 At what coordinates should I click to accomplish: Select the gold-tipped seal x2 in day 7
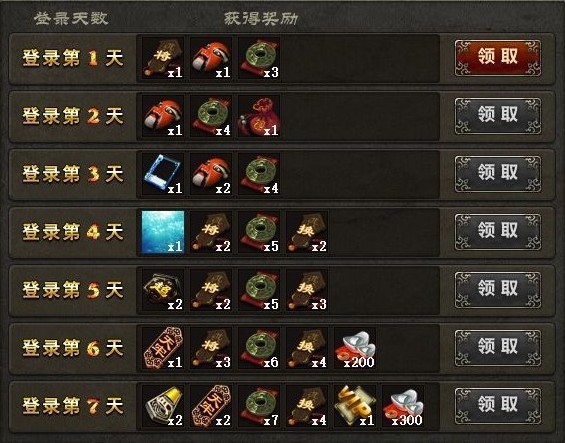[x=163, y=406]
